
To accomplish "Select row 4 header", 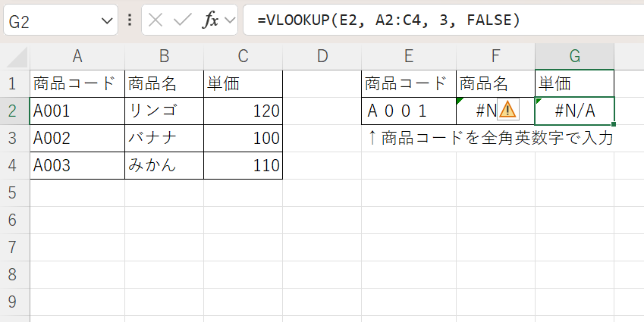I will click(x=14, y=166).
